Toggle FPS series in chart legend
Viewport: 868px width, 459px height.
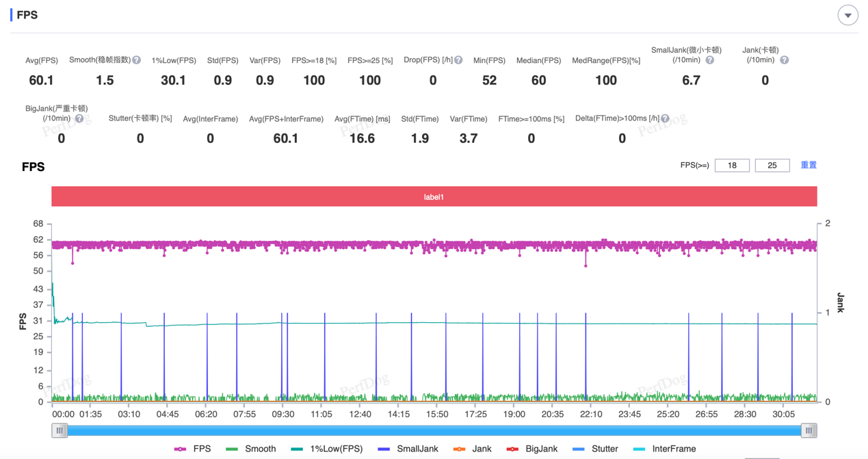click(x=192, y=449)
